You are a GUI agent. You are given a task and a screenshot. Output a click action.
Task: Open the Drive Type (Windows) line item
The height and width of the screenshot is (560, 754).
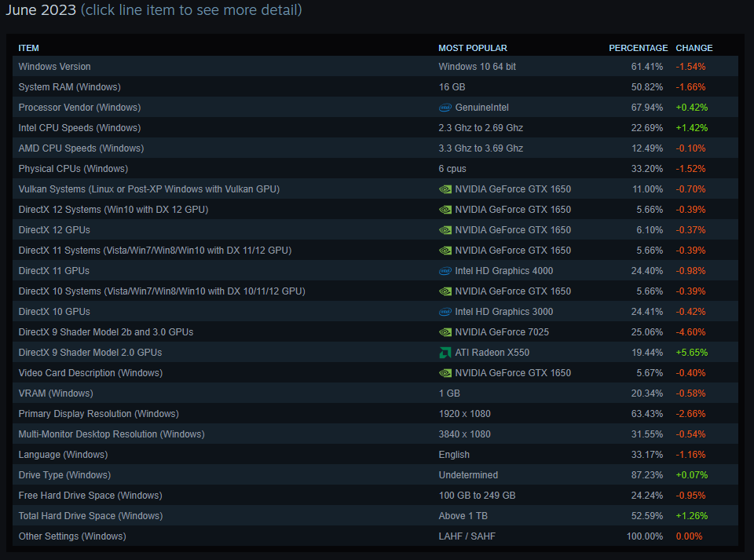375,475
